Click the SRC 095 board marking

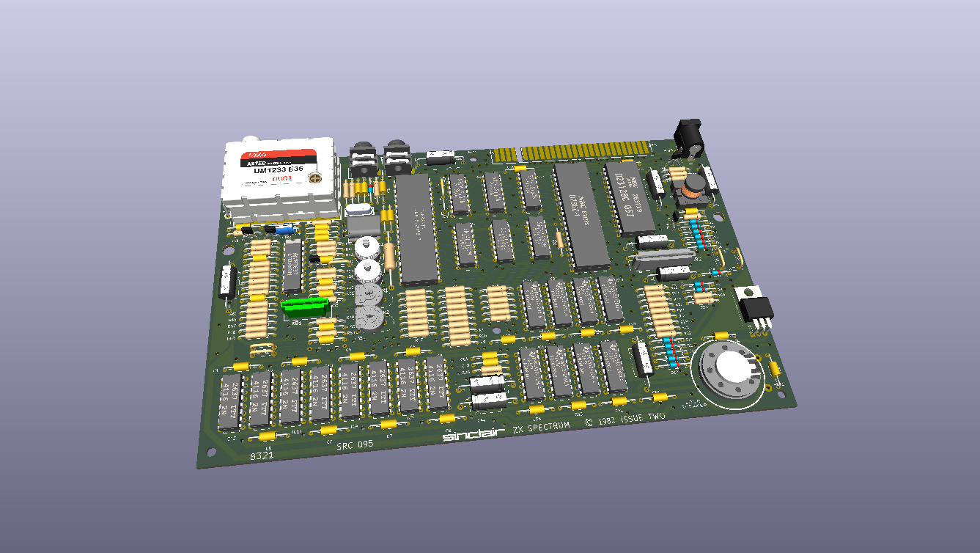(353, 444)
